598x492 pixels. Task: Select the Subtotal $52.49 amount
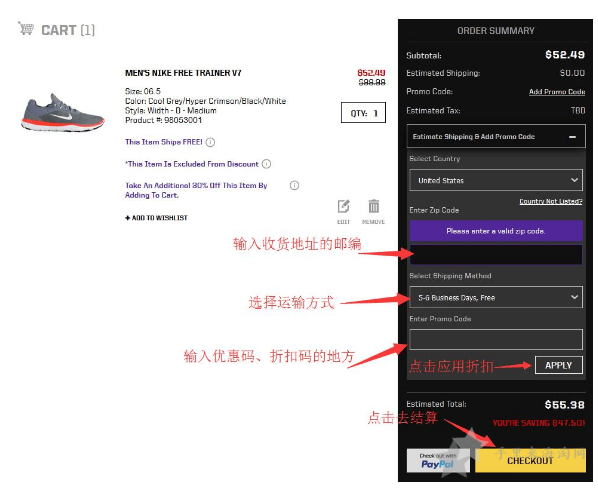tap(565, 55)
